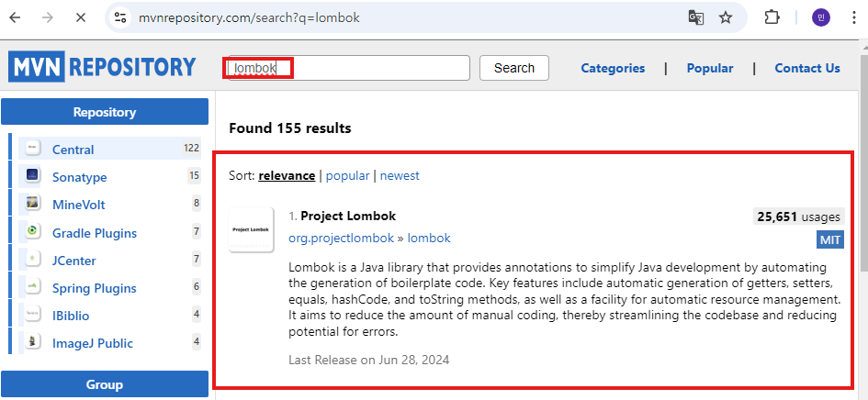Viewport: 868px width, 400px height.
Task: Open the Categories link
Action: coord(613,68)
